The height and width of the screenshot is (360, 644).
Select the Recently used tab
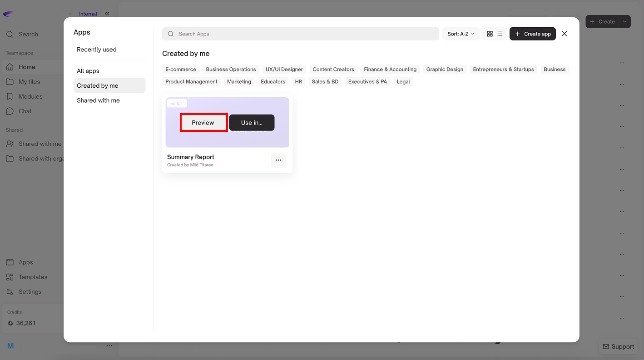(x=96, y=50)
